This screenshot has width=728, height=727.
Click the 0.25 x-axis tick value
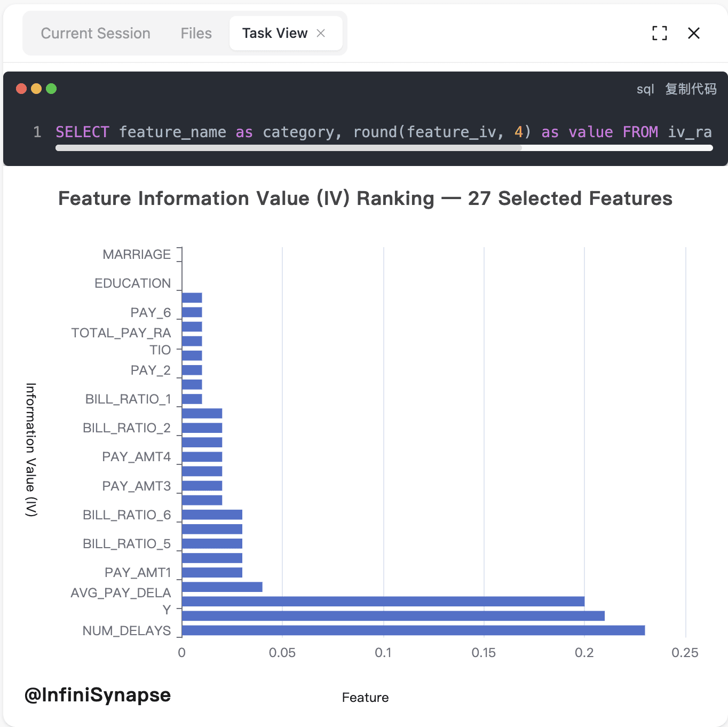tap(685, 652)
